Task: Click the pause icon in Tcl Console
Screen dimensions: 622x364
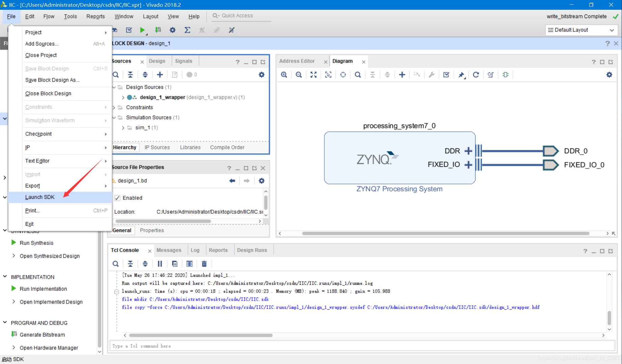Action: (160, 264)
